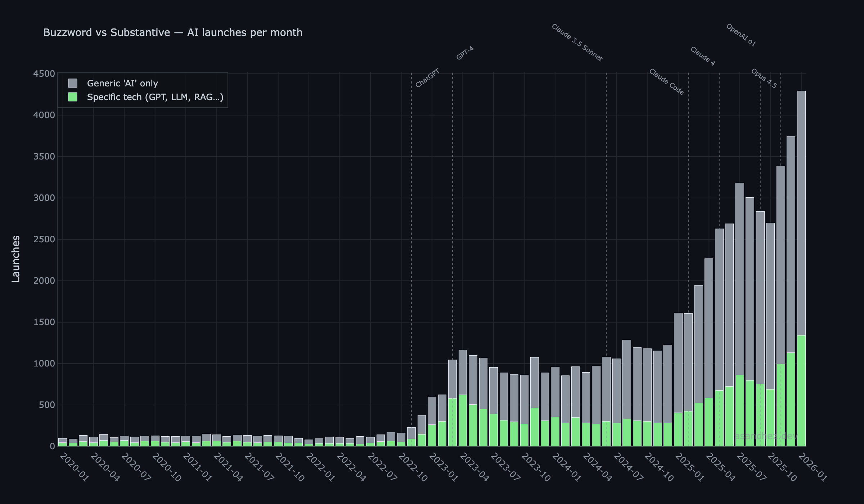The image size is (864, 504).
Task: Click the 2020-01 x-axis tick label
Action: [x=74, y=467]
